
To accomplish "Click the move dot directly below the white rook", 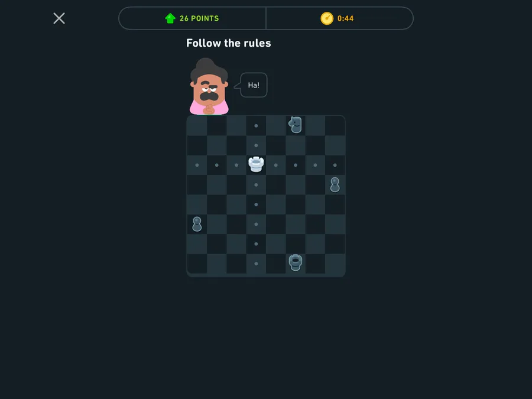I will click(x=256, y=185).
